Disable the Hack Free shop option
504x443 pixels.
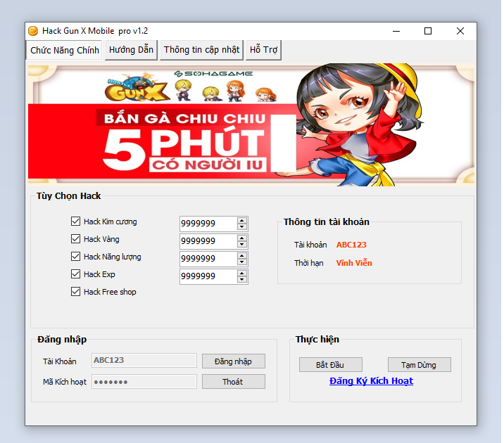76,292
